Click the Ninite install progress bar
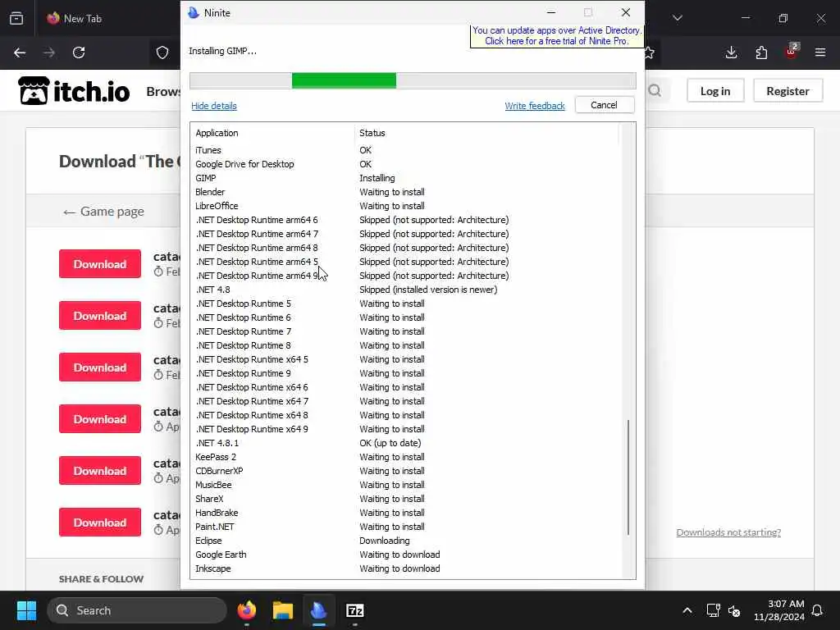 413,81
